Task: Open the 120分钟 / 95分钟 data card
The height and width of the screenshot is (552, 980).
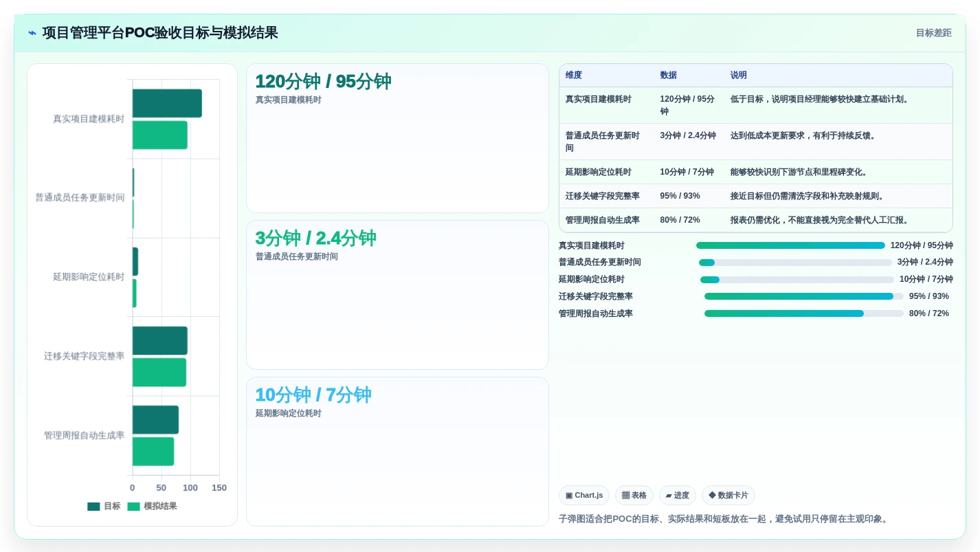Action: [x=397, y=138]
